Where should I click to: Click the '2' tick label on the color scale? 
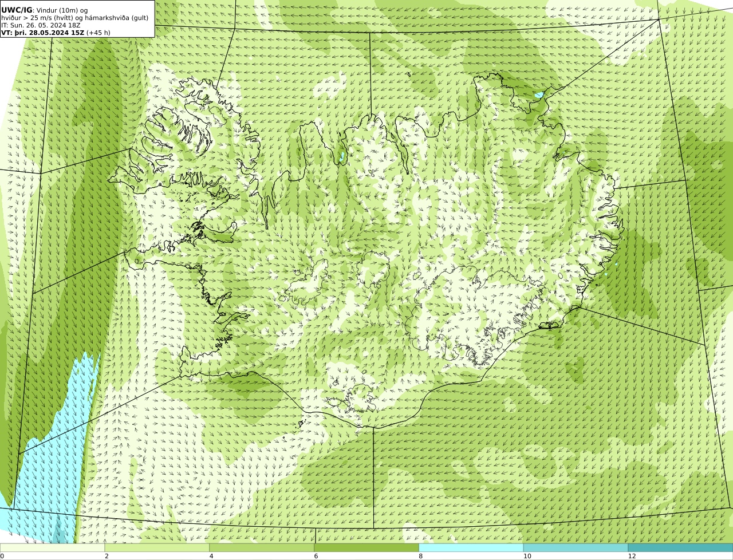[107, 556]
